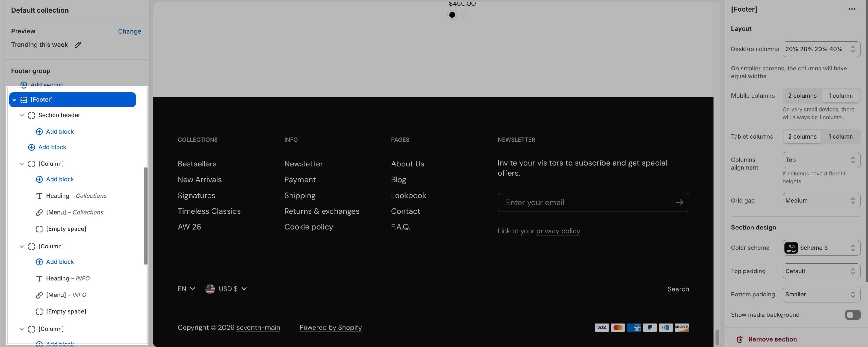Click the first Empty space block icon
The height and width of the screenshot is (347, 868).
tap(39, 229)
